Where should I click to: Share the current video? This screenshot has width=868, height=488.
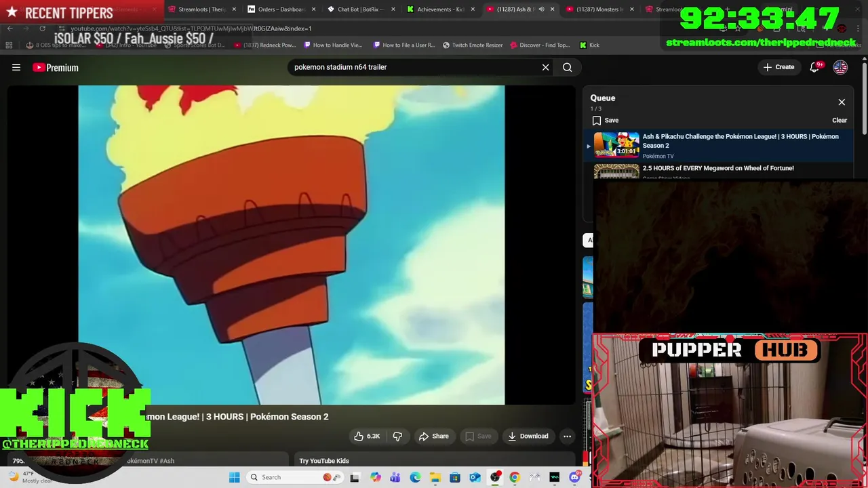click(433, 436)
